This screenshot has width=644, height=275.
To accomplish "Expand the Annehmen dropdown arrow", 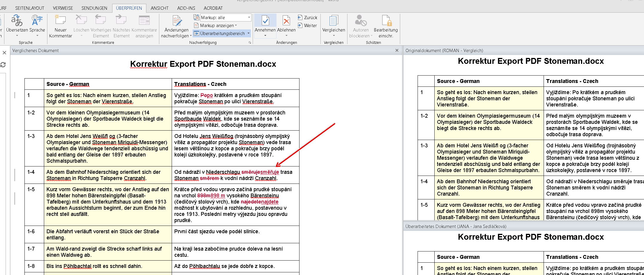I will [x=265, y=36].
